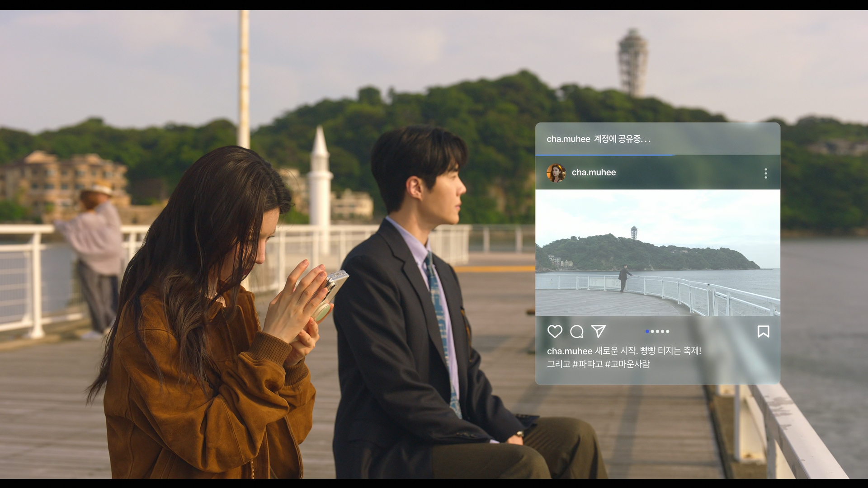Click the '계정에 공유중...' sharing status text
The height and width of the screenshot is (488, 868).
click(623, 139)
